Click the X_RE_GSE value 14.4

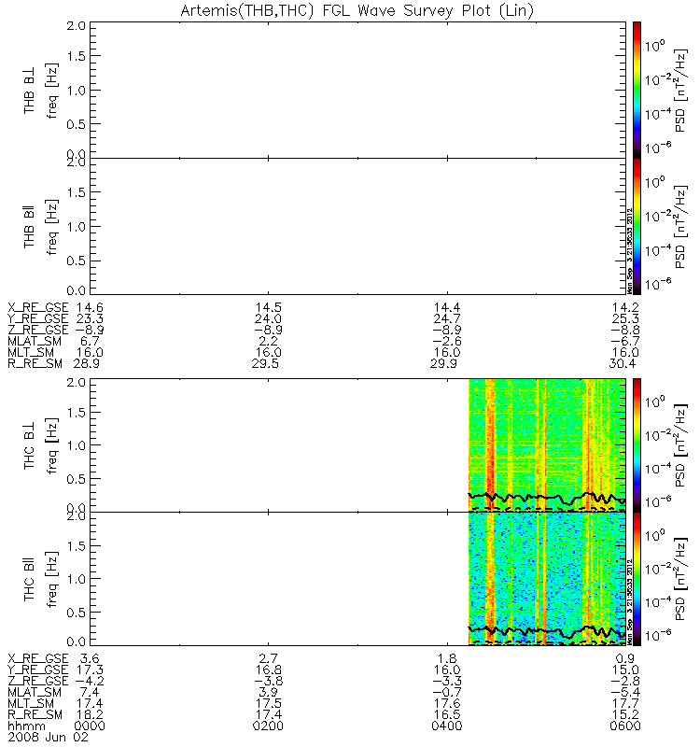point(447,307)
